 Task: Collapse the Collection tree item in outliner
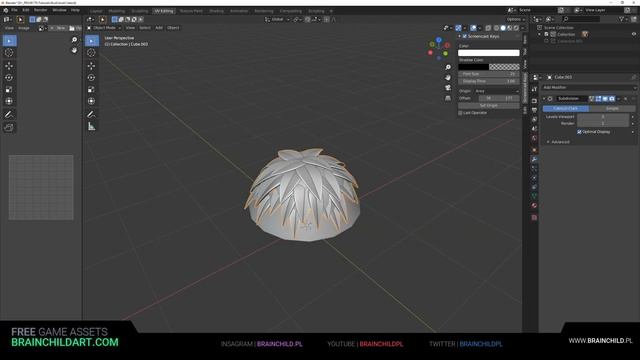(x=540, y=34)
